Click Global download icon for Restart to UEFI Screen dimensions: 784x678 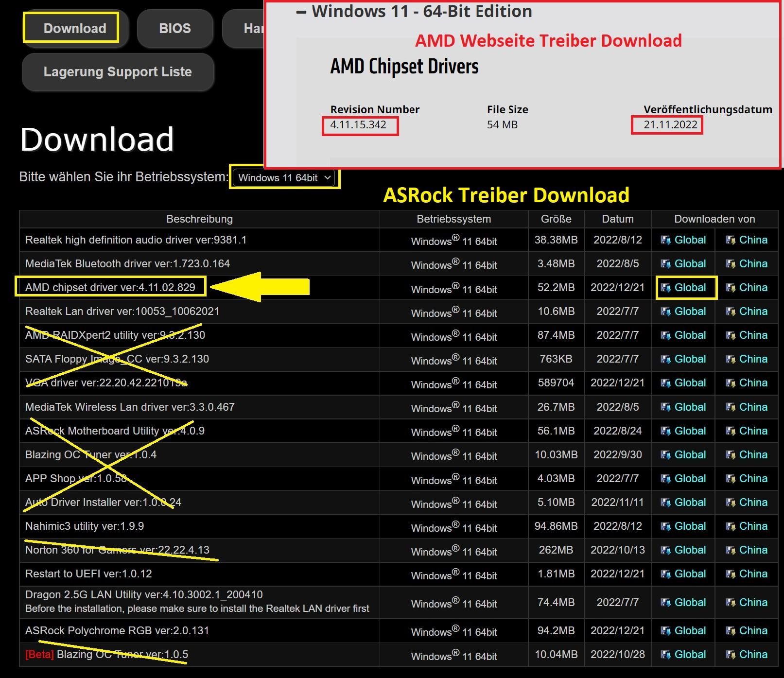(665, 574)
